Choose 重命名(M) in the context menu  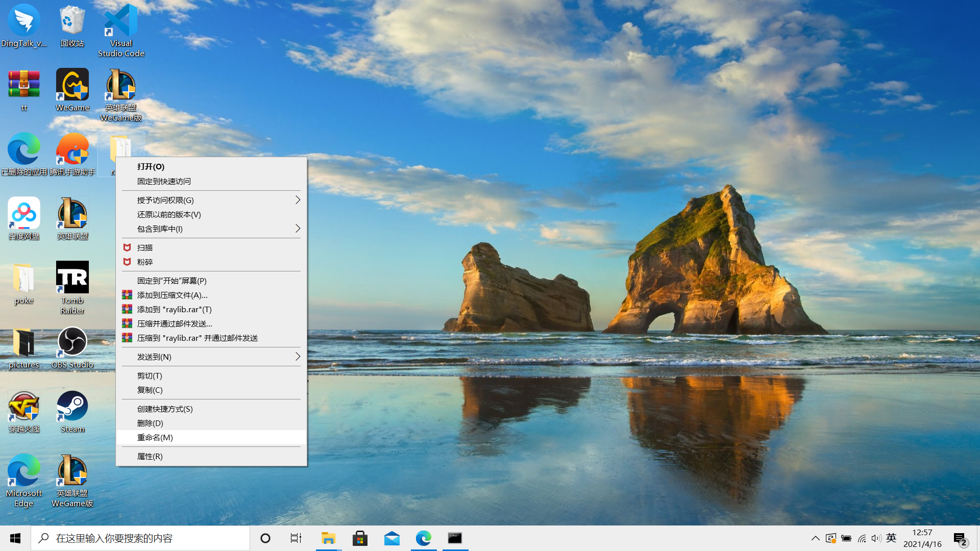(155, 437)
